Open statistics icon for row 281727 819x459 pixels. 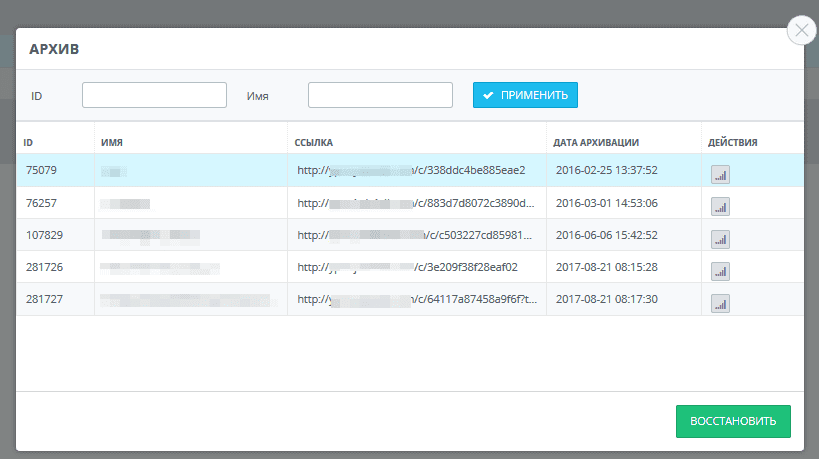pos(720,303)
